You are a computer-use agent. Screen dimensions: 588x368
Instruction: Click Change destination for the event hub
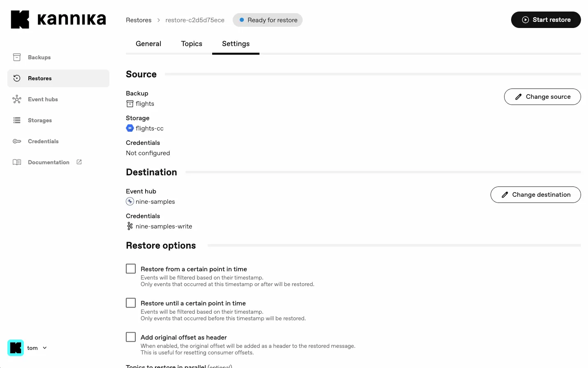pos(535,194)
